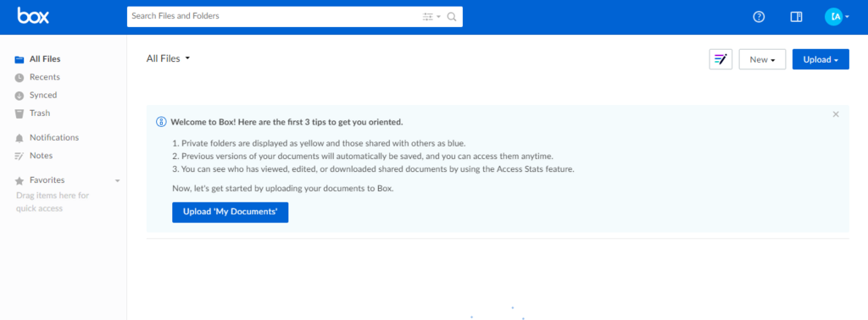This screenshot has height=320, width=868.
Task: Open Notifications in the sidebar
Action: tap(54, 138)
